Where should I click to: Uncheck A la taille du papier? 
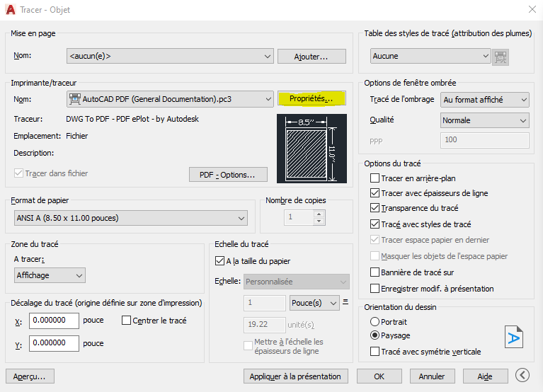point(219,261)
